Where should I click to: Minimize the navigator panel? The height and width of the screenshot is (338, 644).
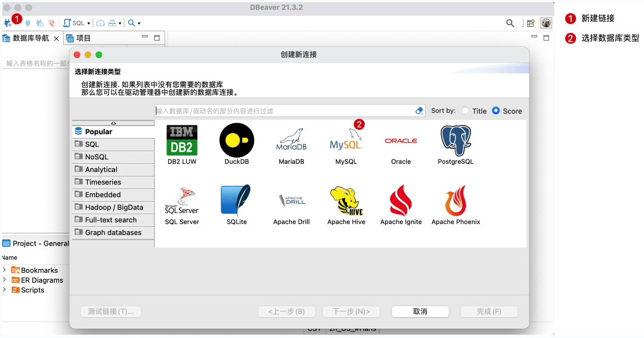(145, 37)
